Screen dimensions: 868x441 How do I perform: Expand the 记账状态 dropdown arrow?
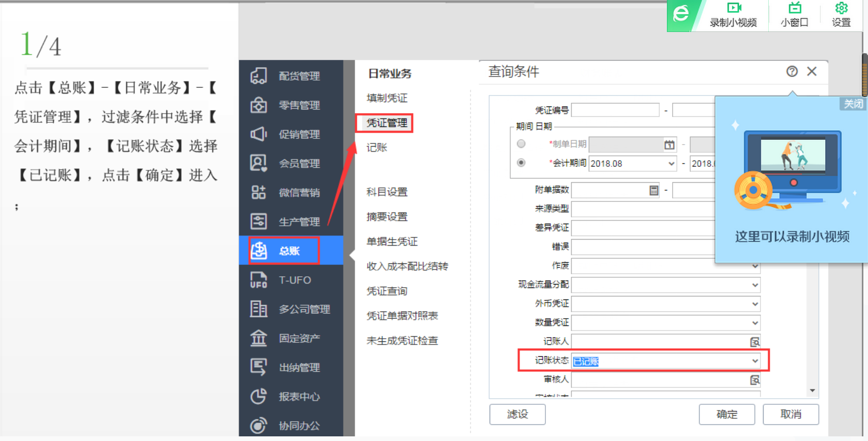[x=755, y=361]
